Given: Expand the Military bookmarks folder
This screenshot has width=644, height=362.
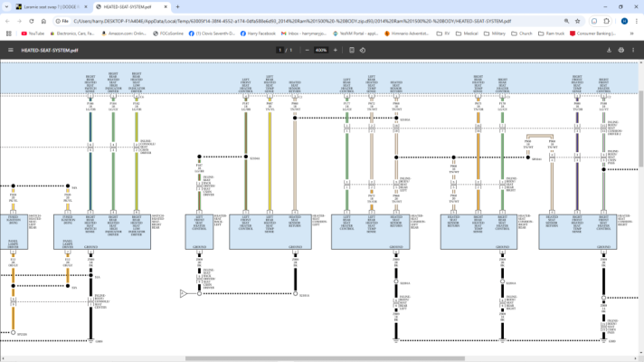Looking at the screenshot, I should pyautogui.click(x=495, y=33).
